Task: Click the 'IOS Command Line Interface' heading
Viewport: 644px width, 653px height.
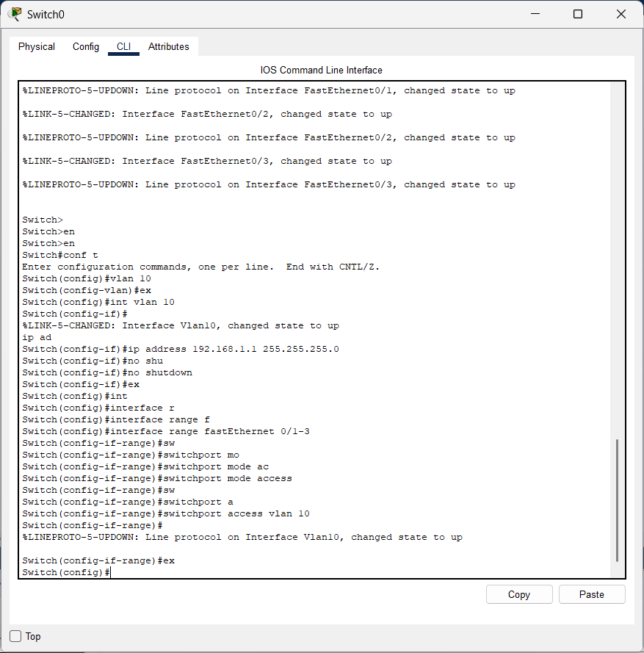Action: click(322, 70)
